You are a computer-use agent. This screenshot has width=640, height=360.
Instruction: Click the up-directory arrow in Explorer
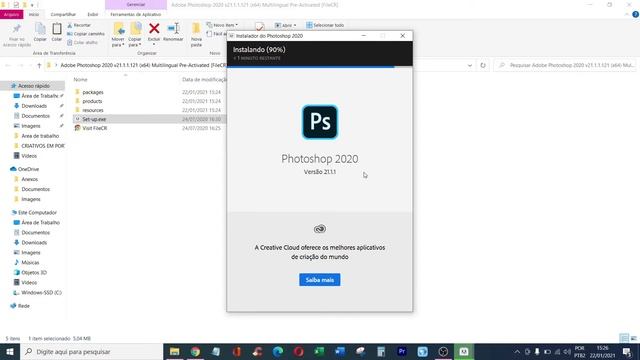39,65
